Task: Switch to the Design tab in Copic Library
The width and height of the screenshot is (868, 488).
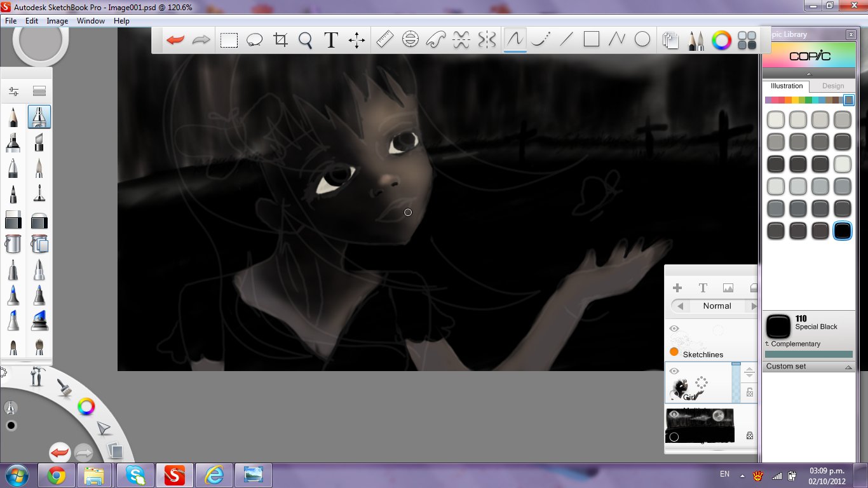Action: tap(833, 86)
